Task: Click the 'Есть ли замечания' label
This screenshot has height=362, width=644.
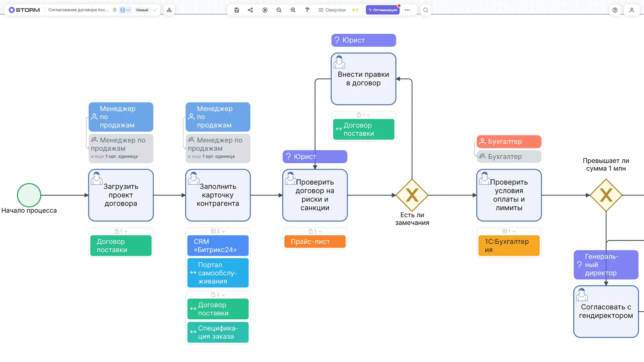Action: point(412,219)
